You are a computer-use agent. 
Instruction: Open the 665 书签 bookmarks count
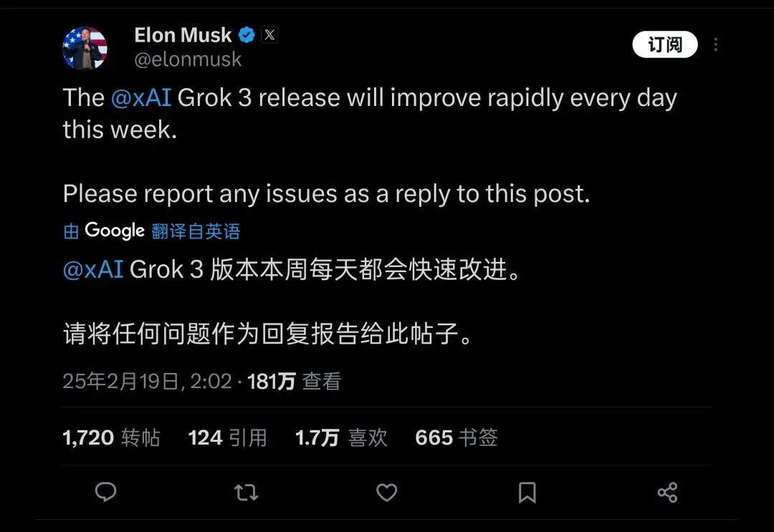[x=457, y=437]
